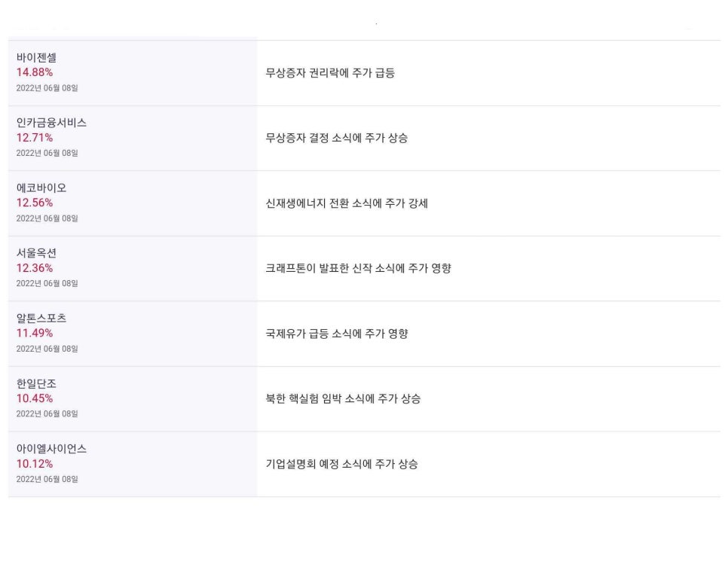Click the 11.49% change value

(35, 333)
